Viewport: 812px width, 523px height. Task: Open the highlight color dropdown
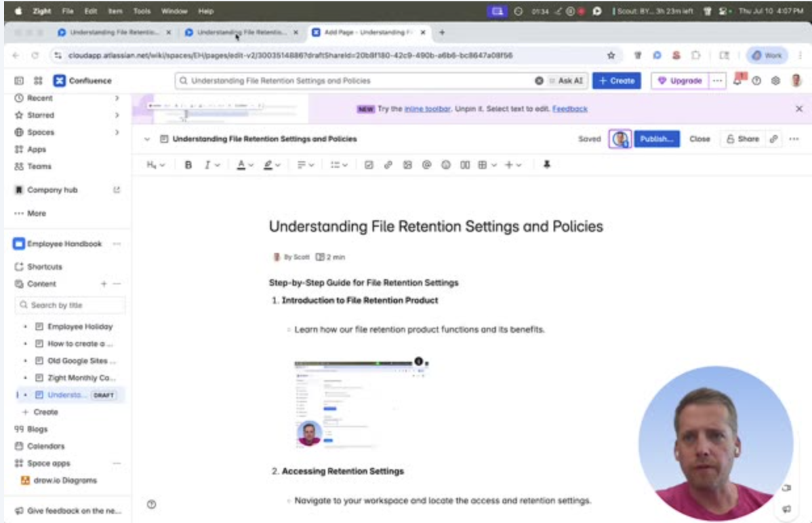(x=272, y=165)
